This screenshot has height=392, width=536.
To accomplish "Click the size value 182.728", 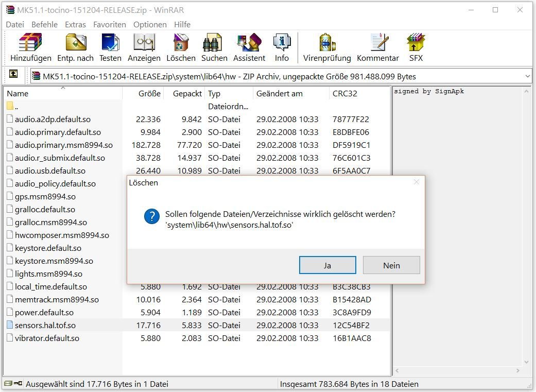I will [x=146, y=145].
